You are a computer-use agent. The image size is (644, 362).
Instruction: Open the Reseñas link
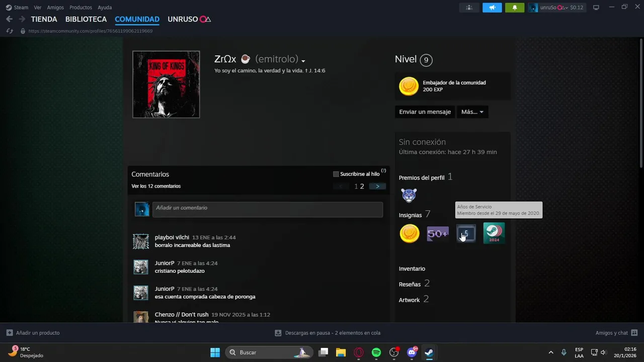(x=410, y=284)
